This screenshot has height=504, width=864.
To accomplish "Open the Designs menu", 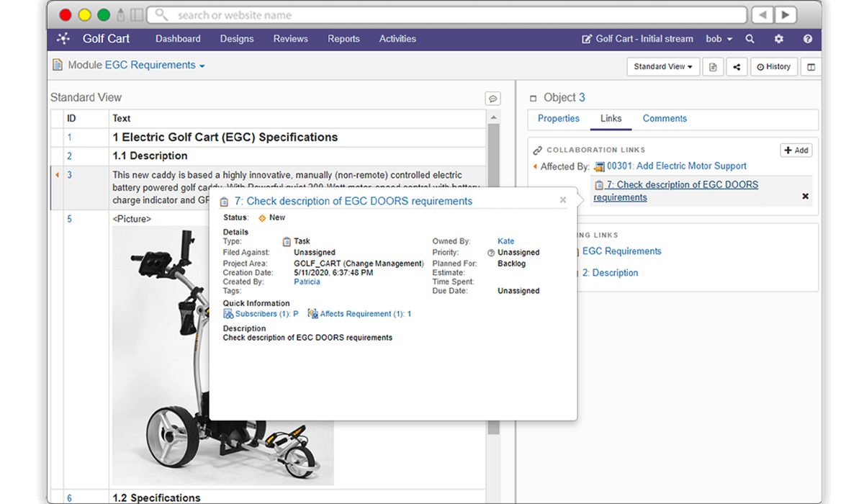I will click(x=237, y=39).
